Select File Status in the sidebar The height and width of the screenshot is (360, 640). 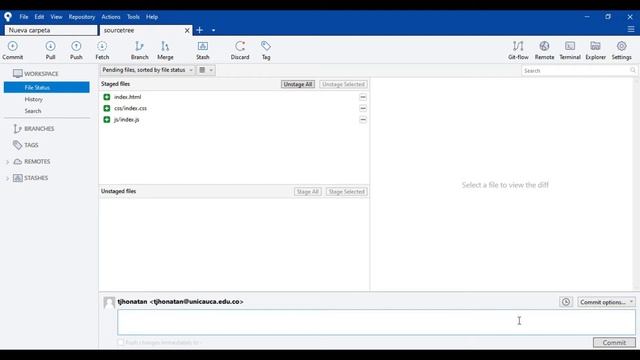click(47, 87)
